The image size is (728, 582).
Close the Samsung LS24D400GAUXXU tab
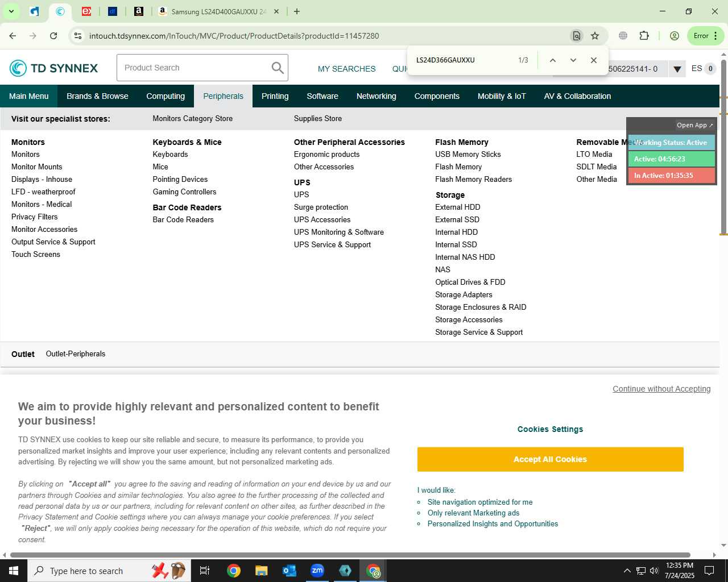point(276,11)
